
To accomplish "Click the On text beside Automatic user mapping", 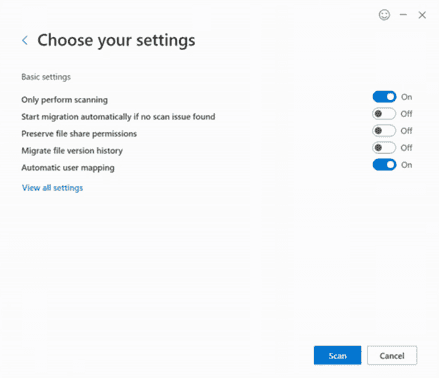I will (406, 165).
